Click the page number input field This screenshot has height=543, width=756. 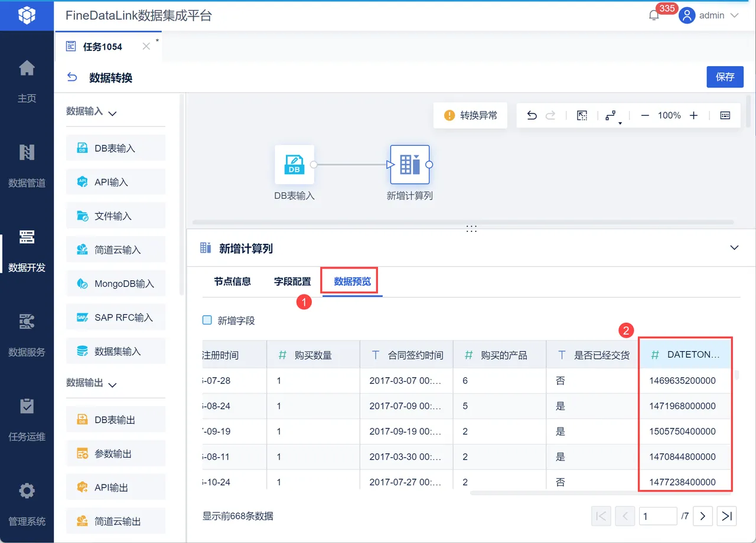point(658,516)
